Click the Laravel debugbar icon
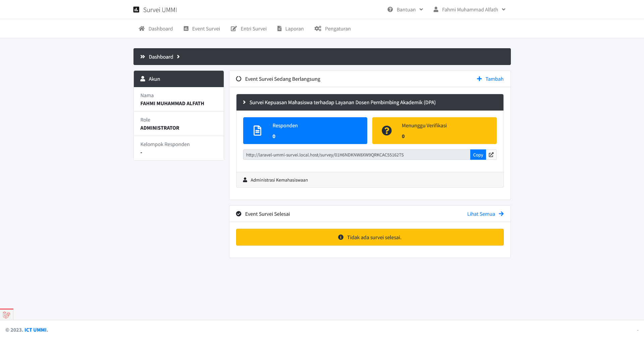Viewport: 644px width, 339px height. pyautogui.click(x=6, y=315)
